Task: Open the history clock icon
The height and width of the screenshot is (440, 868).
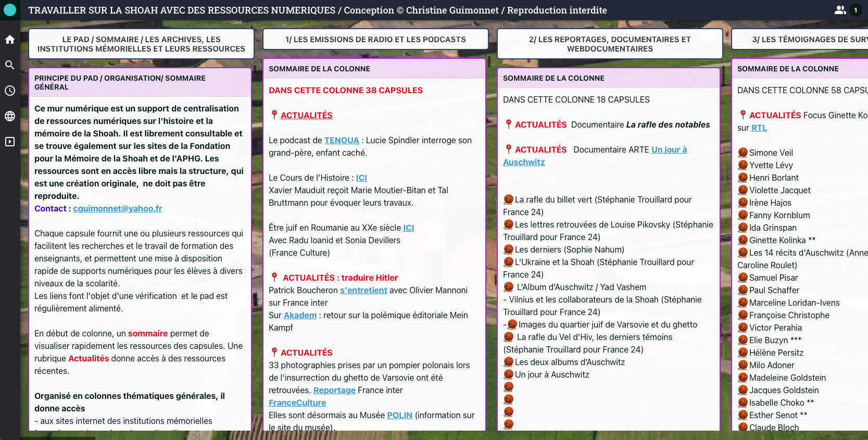Action: 10,91
